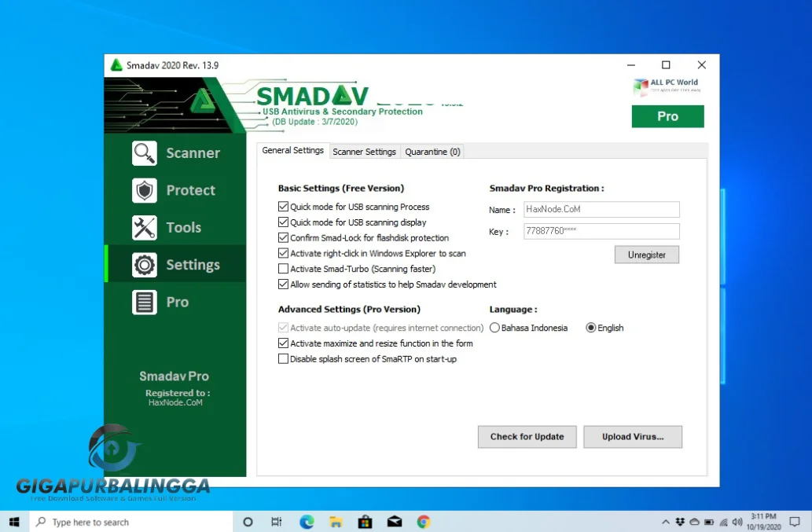Screen dimensions: 812x532
Task: Open the Pro document icon in sidebar
Action: (145, 302)
